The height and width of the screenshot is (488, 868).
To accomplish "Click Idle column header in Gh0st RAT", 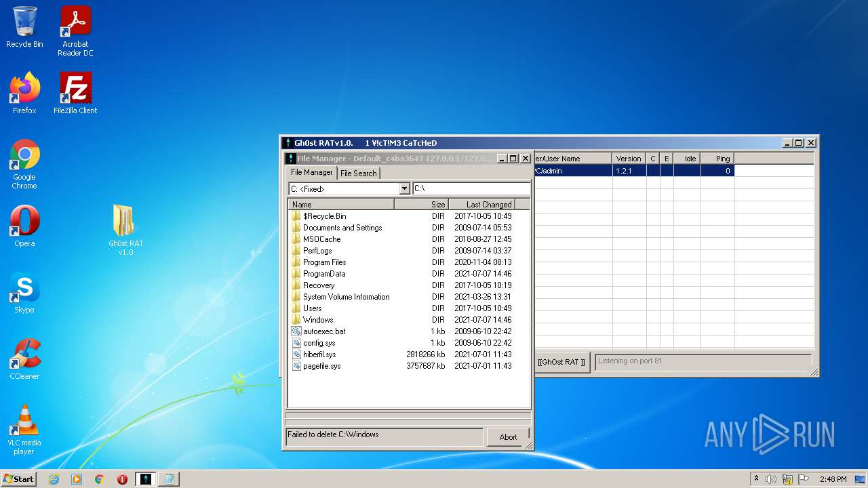I will pos(686,159).
